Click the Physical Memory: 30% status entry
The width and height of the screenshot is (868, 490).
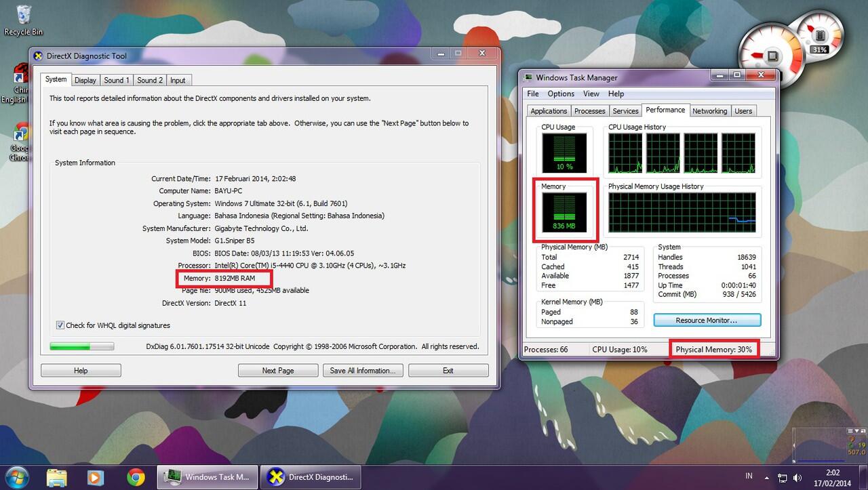[714, 350]
